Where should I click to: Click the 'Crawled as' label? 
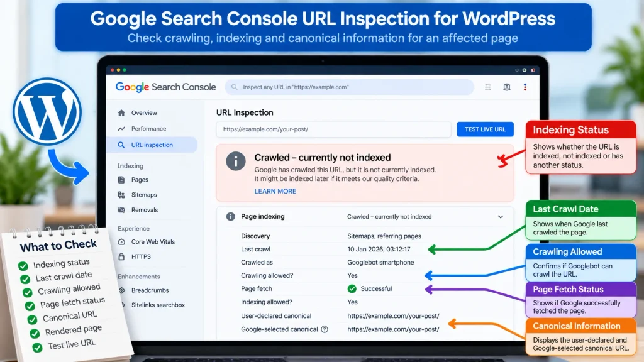pyautogui.click(x=257, y=262)
